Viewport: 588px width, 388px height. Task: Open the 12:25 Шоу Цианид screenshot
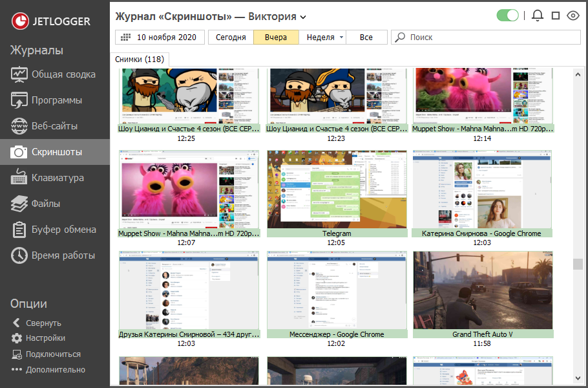click(189, 96)
